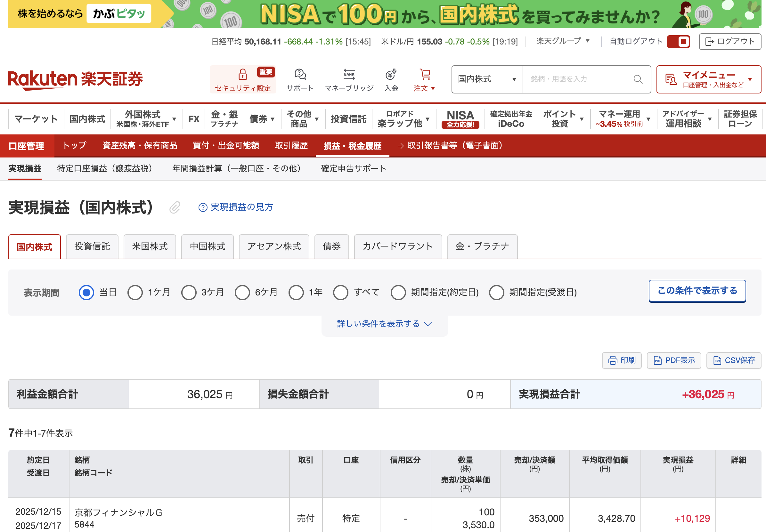
Task: Open the 実現損益の見方 help link
Action: (x=236, y=207)
